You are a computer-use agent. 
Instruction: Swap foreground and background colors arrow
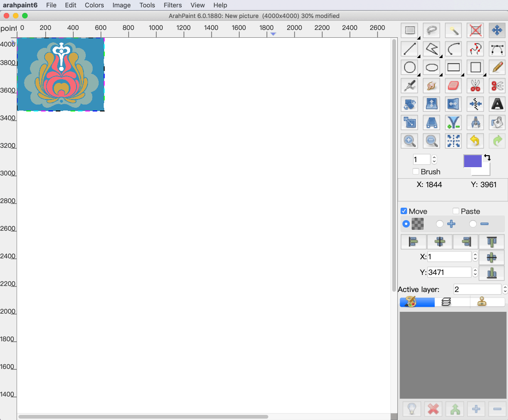click(487, 157)
